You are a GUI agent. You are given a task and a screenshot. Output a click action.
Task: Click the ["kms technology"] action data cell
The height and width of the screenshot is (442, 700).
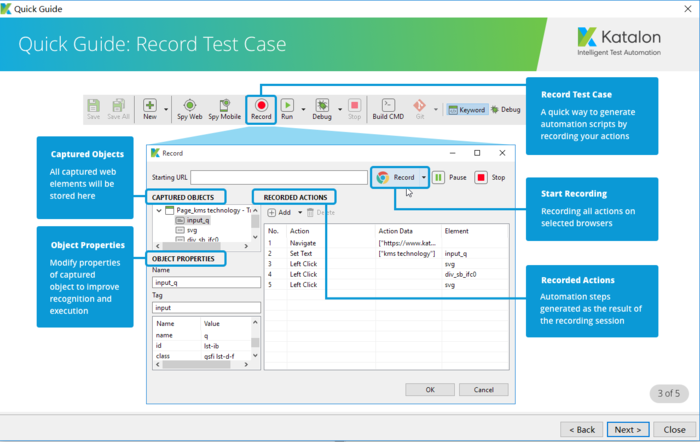407,253
